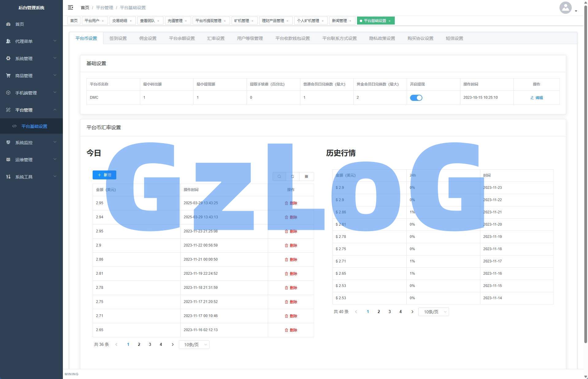Collapse sidebar with the hamburger menu icon

pos(71,7)
